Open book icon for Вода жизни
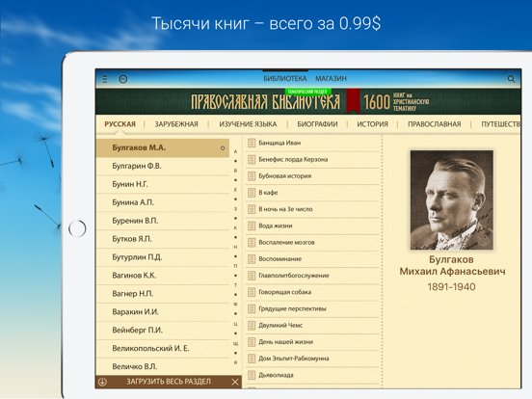The image size is (532, 399). click(x=252, y=226)
